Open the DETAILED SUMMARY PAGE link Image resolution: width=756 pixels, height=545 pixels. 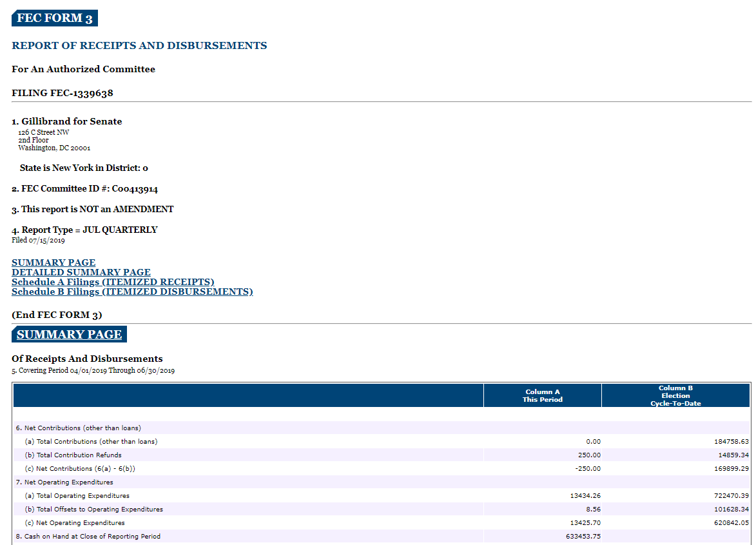click(x=81, y=272)
